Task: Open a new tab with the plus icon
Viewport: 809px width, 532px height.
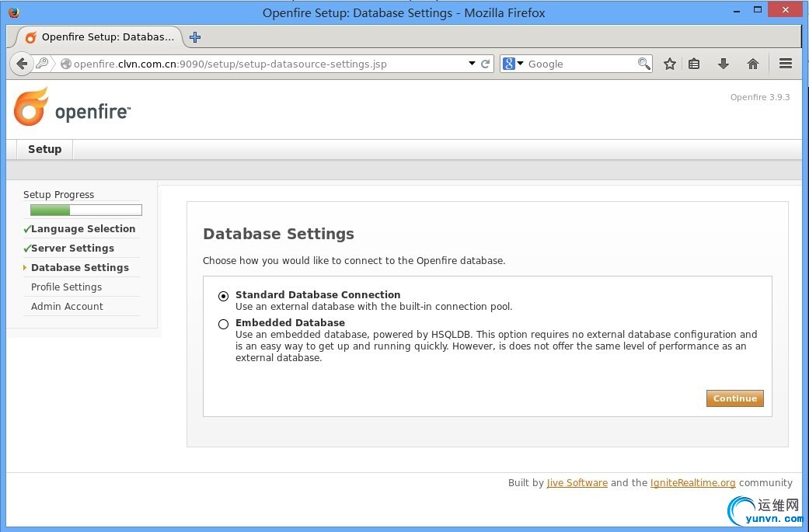Action: pyautogui.click(x=195, y=37)
